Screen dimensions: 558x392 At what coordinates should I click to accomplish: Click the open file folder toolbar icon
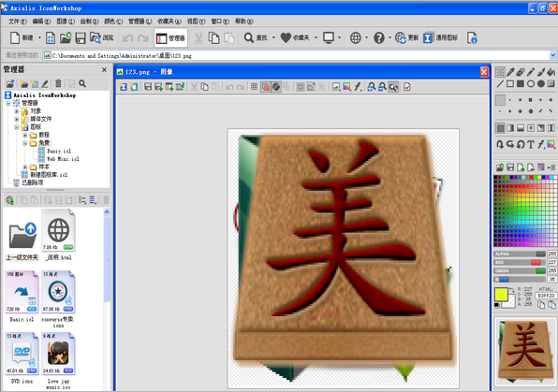(x=66, y=37)
